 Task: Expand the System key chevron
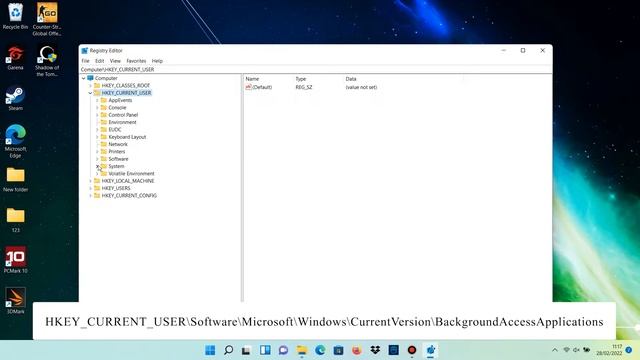(x=97, y=166)
